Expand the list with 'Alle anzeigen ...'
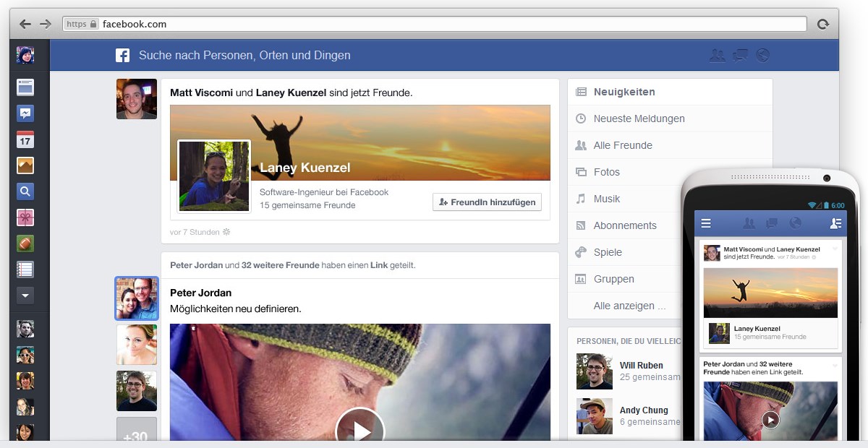Screen dimensions: 868x448 [x=629, y=306]
